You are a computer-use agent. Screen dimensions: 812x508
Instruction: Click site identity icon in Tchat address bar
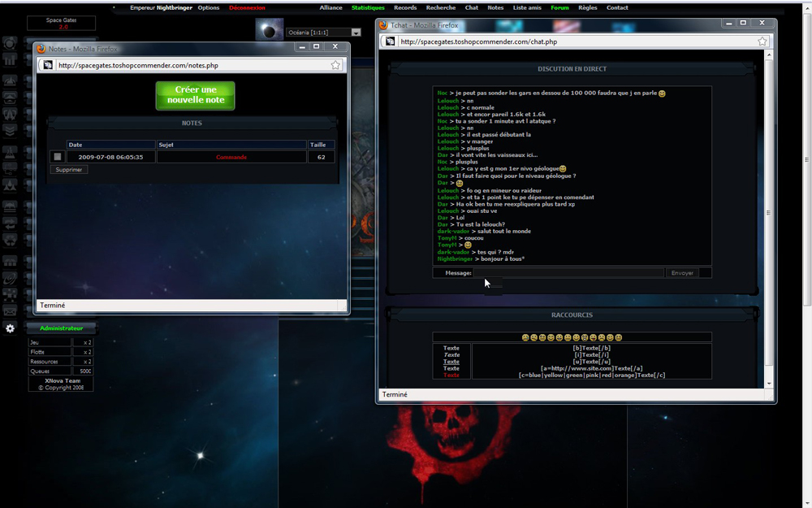tap(391, 41)
